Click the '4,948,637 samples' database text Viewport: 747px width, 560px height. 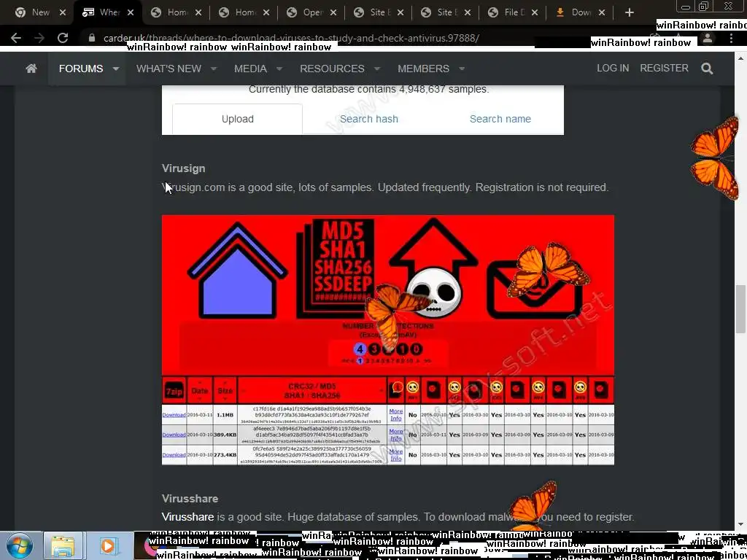point(446,89)
